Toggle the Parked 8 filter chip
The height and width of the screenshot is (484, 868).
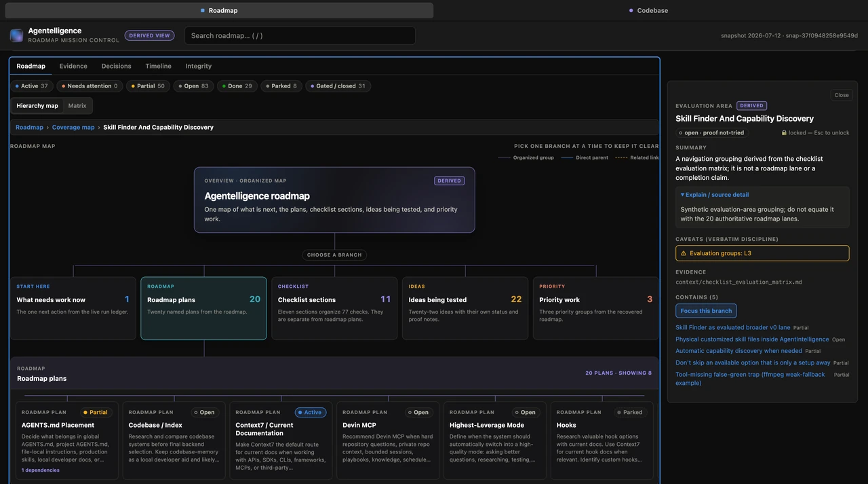[281, 86]
